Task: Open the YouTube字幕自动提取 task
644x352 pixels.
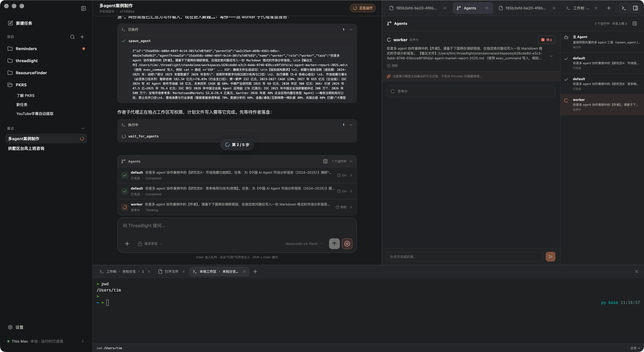Action: tap(35, 113)
